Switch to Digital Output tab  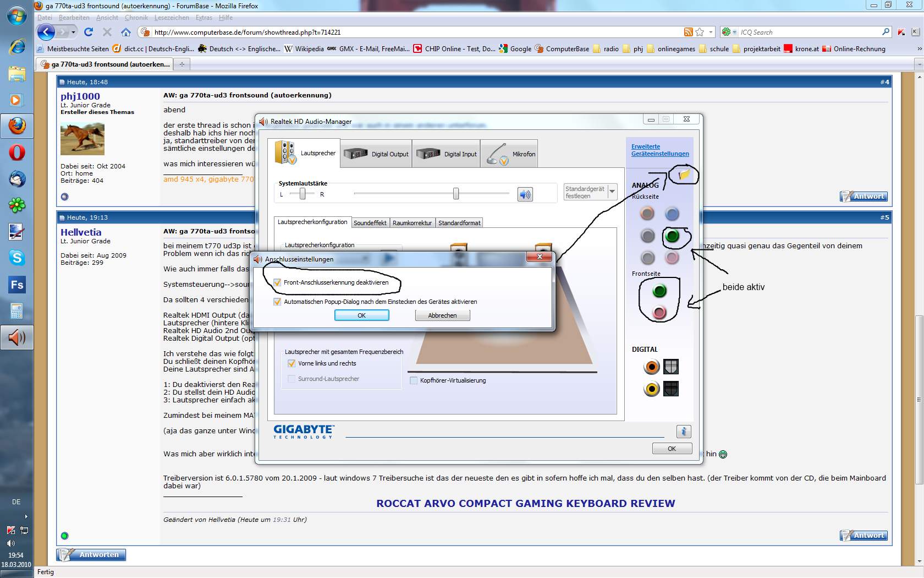click(x=377, y=154)
